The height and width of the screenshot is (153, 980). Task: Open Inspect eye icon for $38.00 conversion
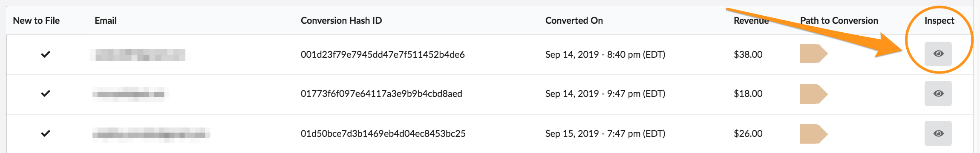[x=938, y=54]
